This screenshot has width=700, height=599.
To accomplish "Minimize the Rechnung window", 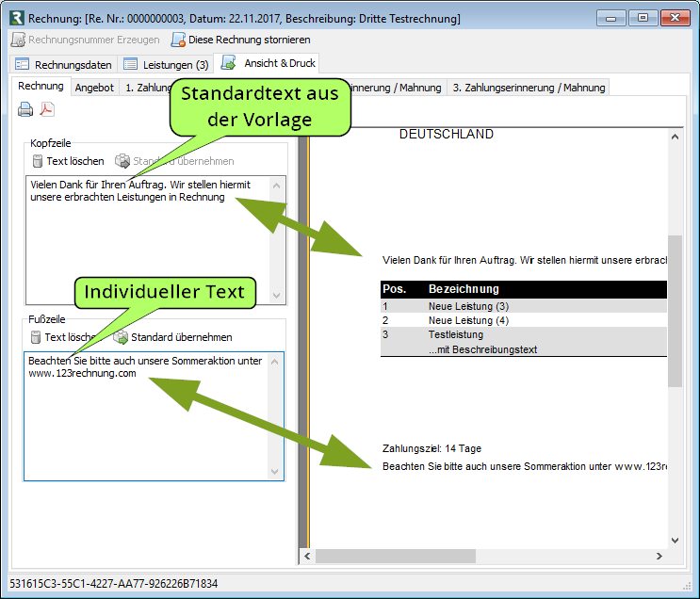I will (x=611, y=18).
